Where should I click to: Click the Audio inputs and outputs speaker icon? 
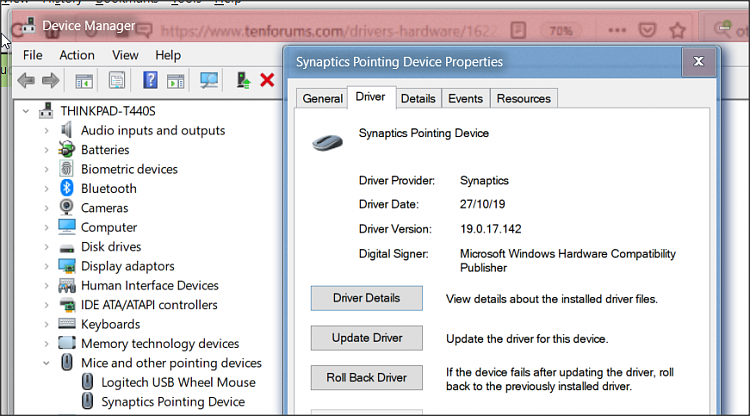[66, 130]
